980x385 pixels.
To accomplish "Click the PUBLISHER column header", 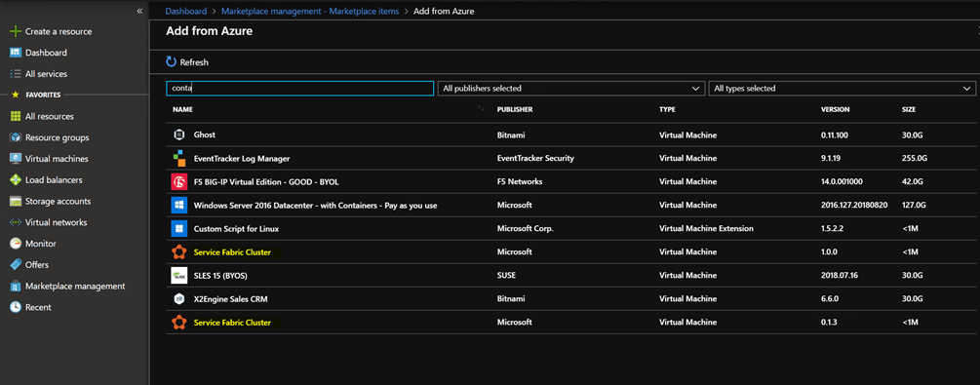I will point(514,109).
